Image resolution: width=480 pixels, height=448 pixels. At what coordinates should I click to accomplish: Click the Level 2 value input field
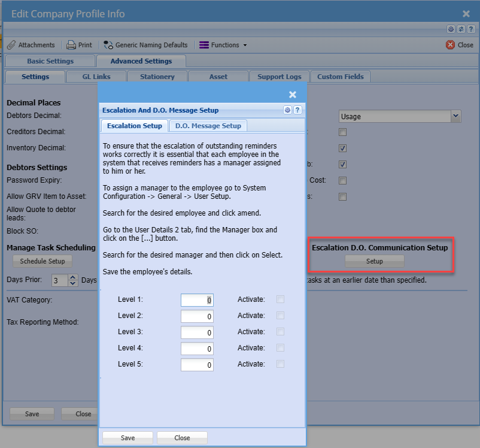197,316
